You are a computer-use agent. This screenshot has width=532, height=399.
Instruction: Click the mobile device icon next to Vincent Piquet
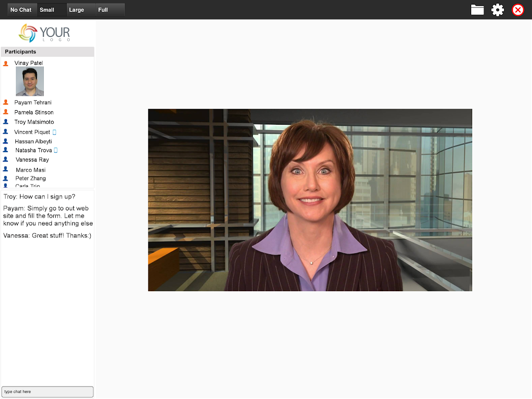(55, 132)
